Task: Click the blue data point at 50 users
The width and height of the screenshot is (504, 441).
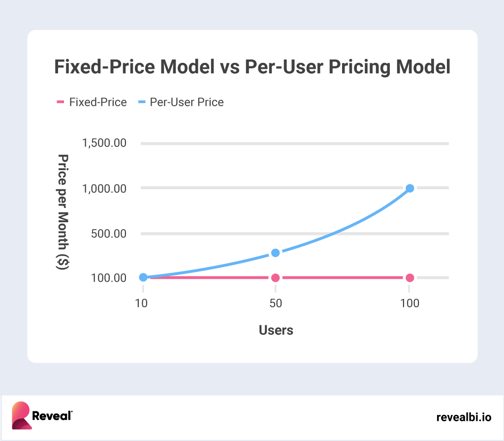Action: point(276,253)
